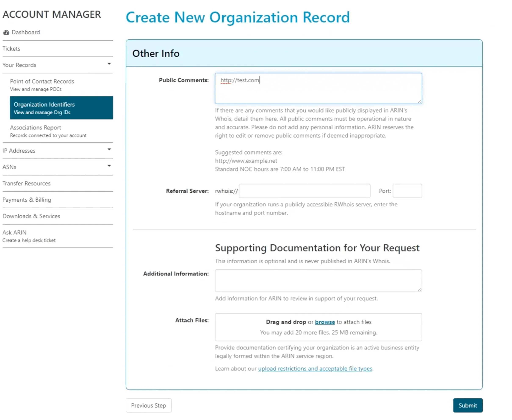This screenshot has height=420, width=512.
Task: Go to Transfer Resources
Action: [x=26, y=183]
